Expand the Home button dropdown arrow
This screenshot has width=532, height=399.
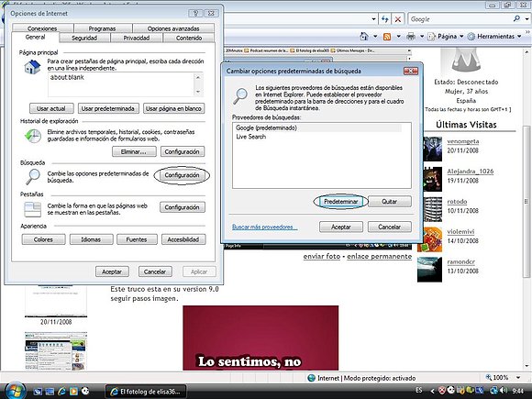(x=375, y=36)
